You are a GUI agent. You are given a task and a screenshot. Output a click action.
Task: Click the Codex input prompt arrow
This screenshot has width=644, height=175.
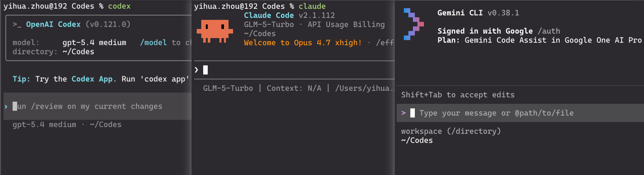click(6, 106)
